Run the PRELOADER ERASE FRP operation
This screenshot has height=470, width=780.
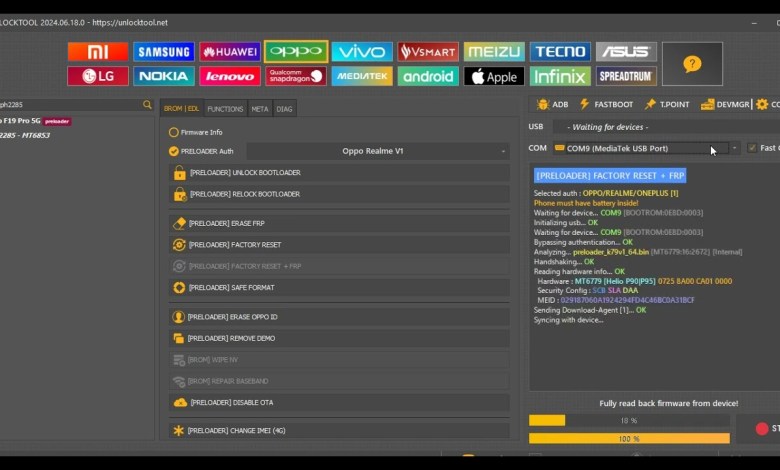338,223
